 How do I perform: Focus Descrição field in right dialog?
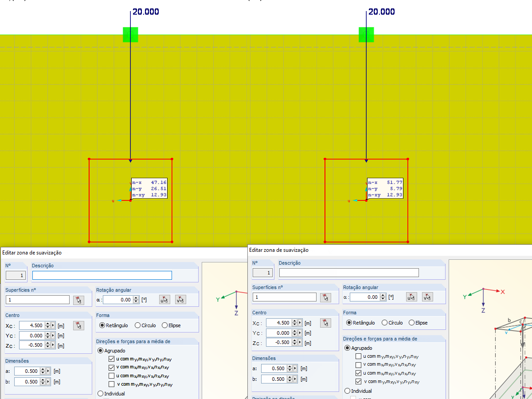point(349,273)
